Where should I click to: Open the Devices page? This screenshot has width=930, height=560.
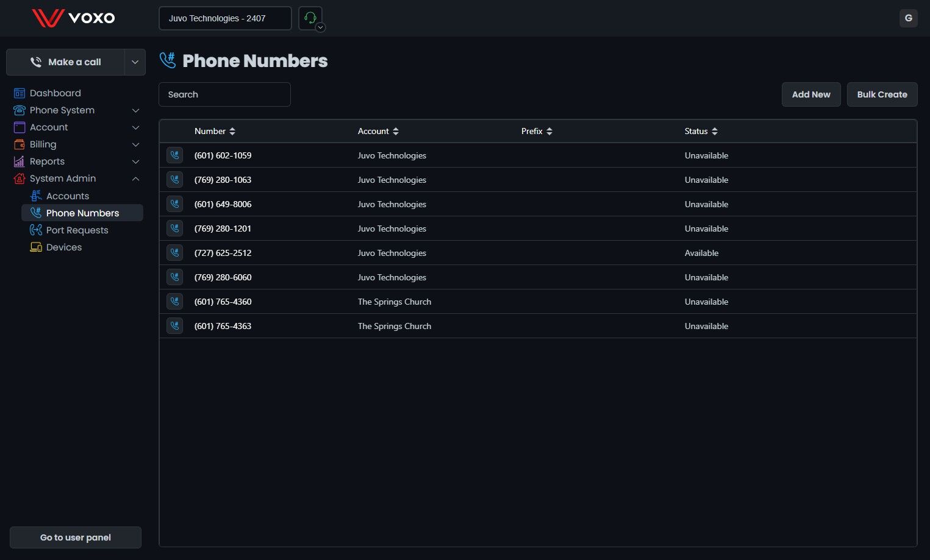(64, 247)
